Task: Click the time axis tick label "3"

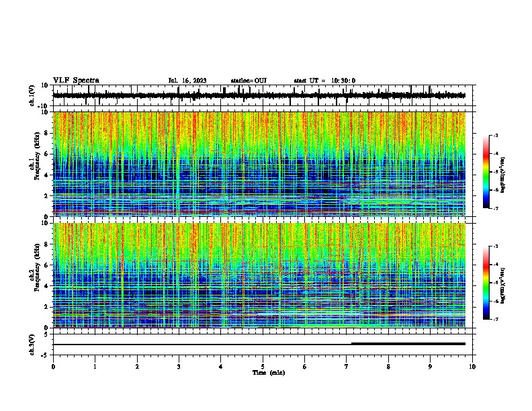Action: pos(179,367)
